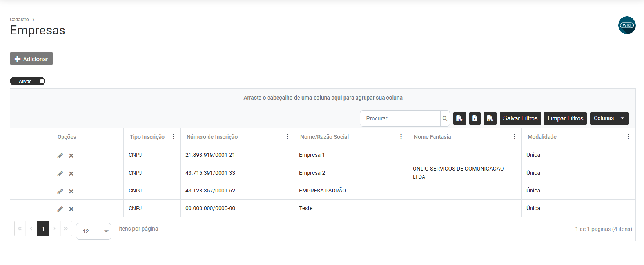The height and width of the screenshot is (265, 644).
Task: Toggle the Ativas switch
Action: tap(27, 81)
